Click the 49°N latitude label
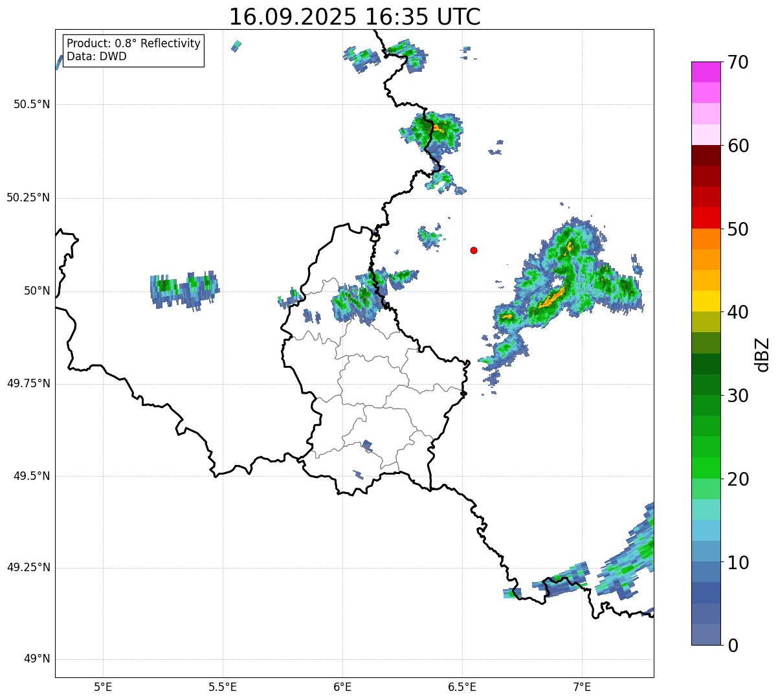The height and width of the screenshot is (700, 778). pyautogui.click(x=37, y=659)
